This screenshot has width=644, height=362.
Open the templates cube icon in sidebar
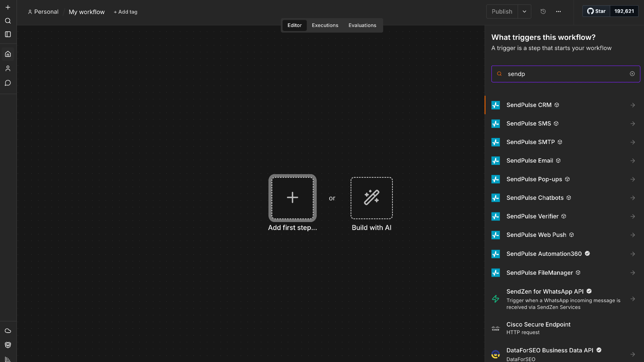coord(8,345)
